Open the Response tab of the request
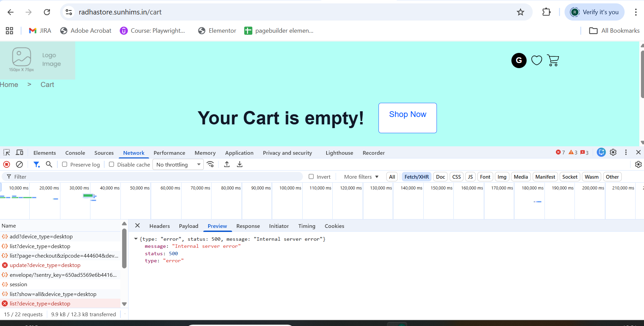 [x=248, y=226]
